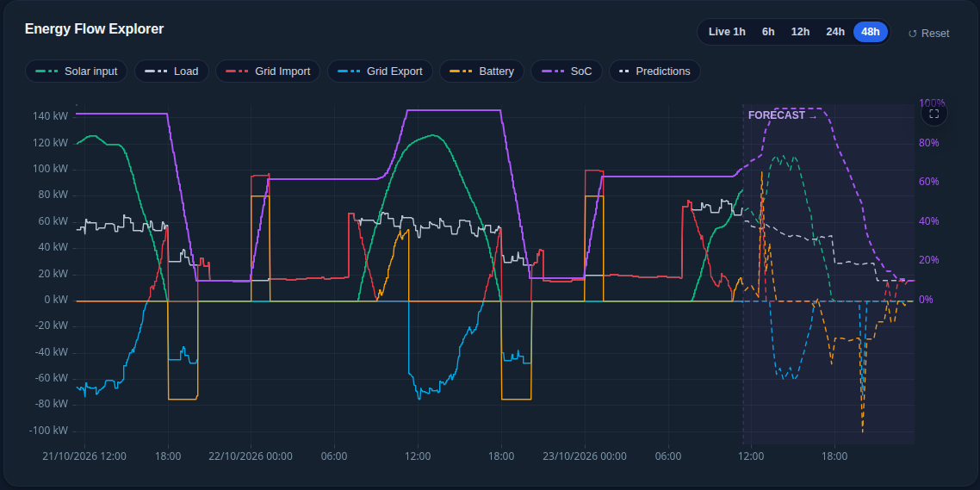Screen dimensions: 980x490
Task: Click the green Solar input color dash
Action: click(47, 71)
